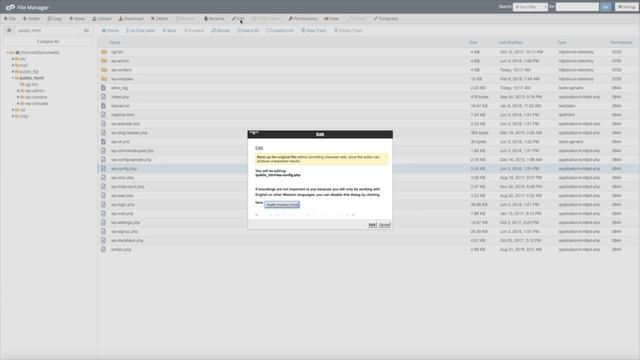Viewport: 640px width, 360px height.
Task: Expand the ssl folder in the tree
Action: pyautogui.click(x=13, y=110)
